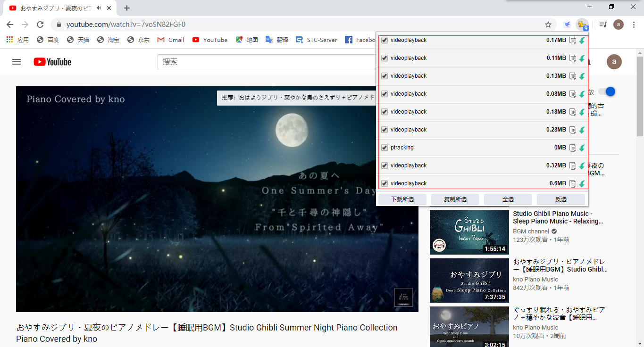This screenshot has height=347, width=644.
Task: Uncheck the 0.18MB videoplayback checkbox
Action: 385,112
